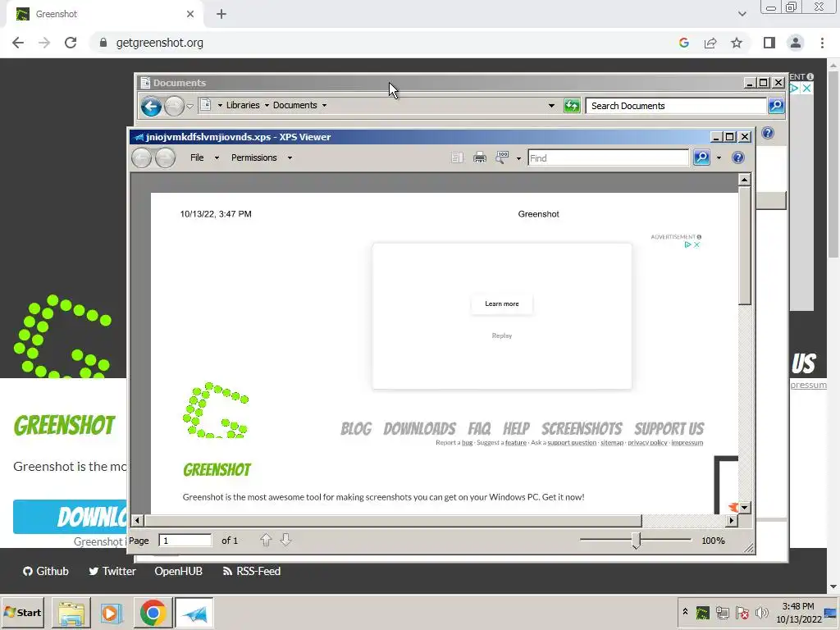Image resolution: width=840 pixels, height=630 pixels.
Task: Click Chrome's back arrow
Action: coord(18,43)
